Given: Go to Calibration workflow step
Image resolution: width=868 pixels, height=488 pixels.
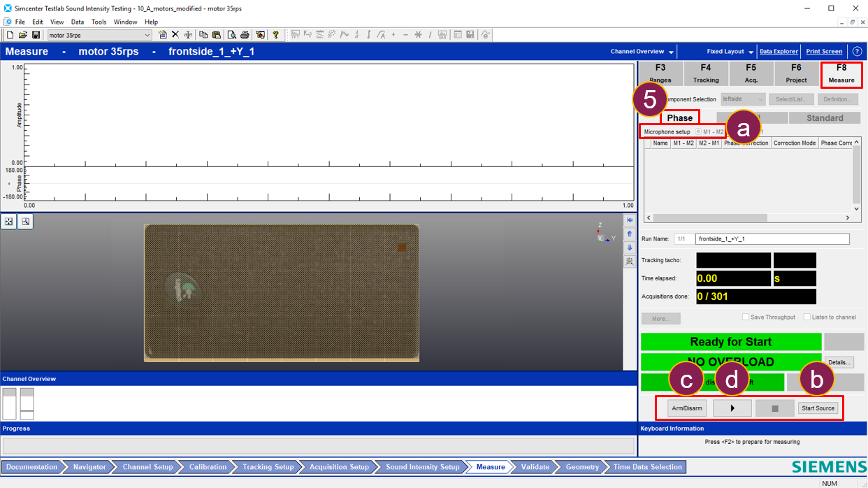Looking at the screenshot, I should pyautogui.click(x=208, y=467).
